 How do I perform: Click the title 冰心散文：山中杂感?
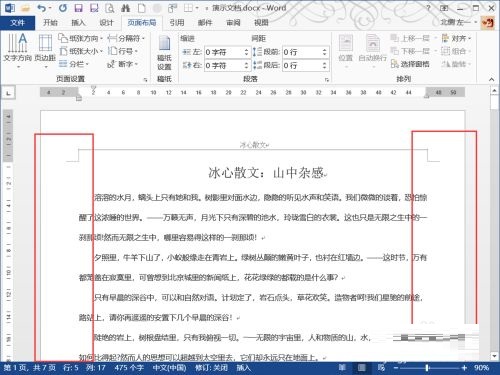pos(266,173)
